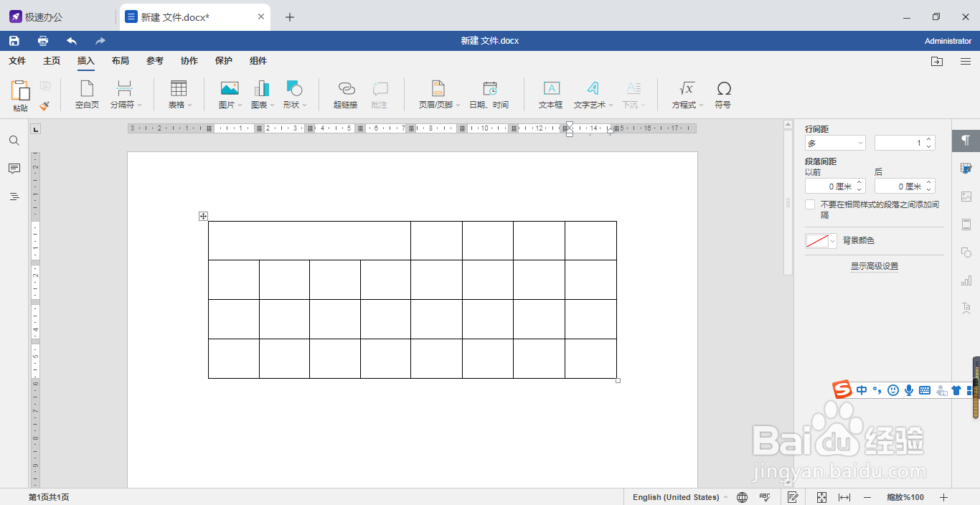Click the format painter brush icon
980x505 pixels.
pos(45,105)
